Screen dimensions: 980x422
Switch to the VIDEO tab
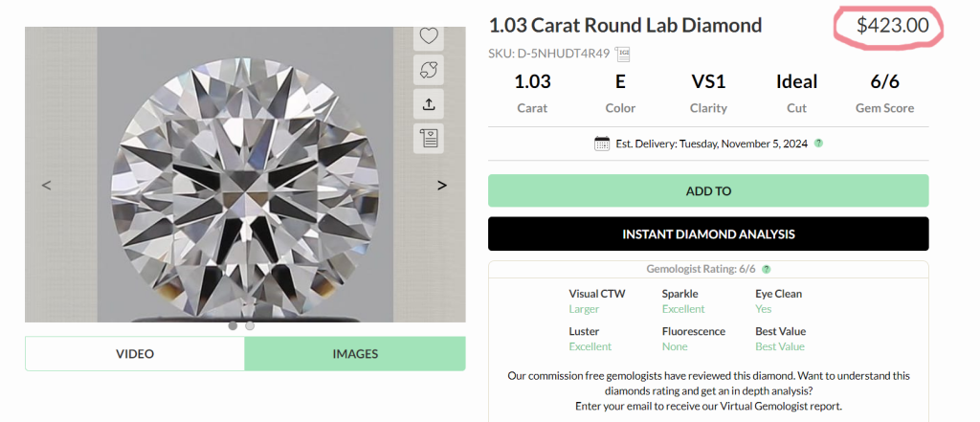(x=135, y=353)
